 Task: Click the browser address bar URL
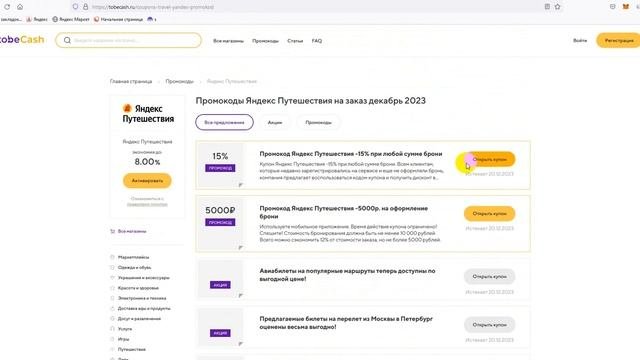pos(153,7)
